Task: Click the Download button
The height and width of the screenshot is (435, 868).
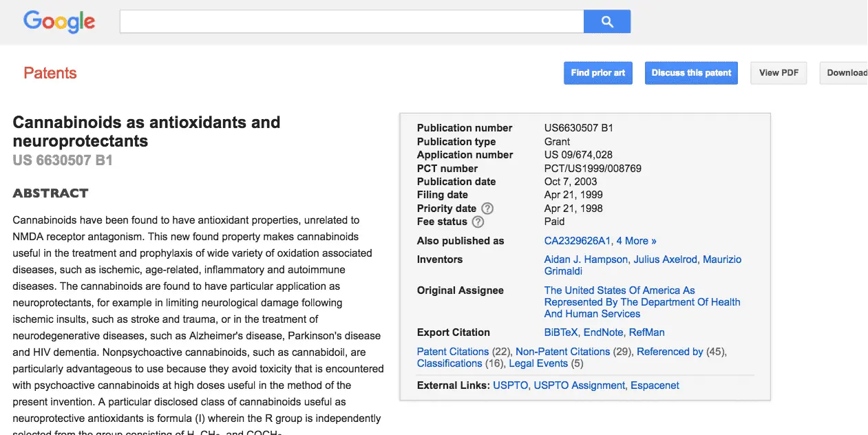Action: click(x=846, y=73)
